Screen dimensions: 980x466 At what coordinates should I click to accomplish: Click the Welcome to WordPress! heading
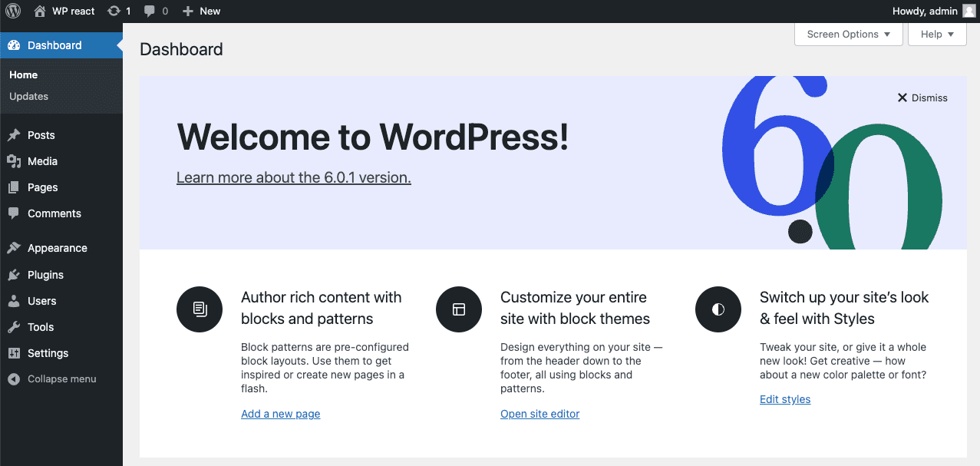pyautogui.click(x=373, y=137)
